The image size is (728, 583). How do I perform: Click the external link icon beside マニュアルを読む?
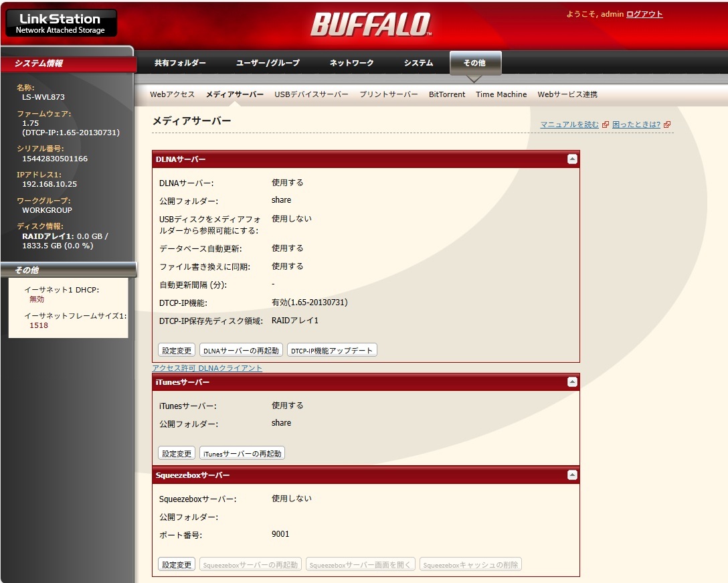point(605,124)
